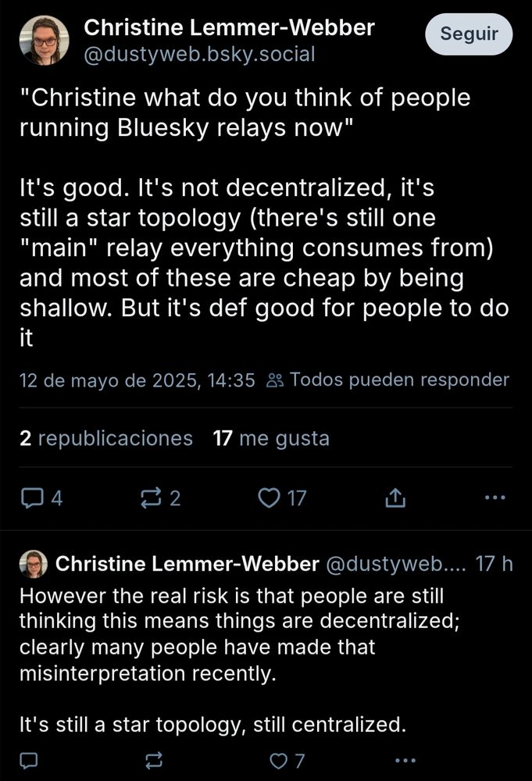Viewport: 532px width, 781px height.
Task: Open the main post's three-dot options menu
Action: pos(495,497)
